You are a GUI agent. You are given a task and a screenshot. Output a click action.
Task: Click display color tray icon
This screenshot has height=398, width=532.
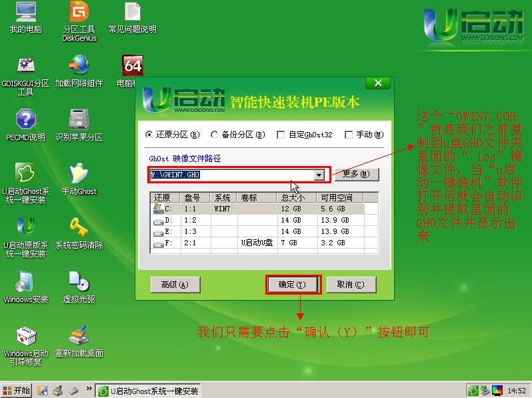[497, 391]
